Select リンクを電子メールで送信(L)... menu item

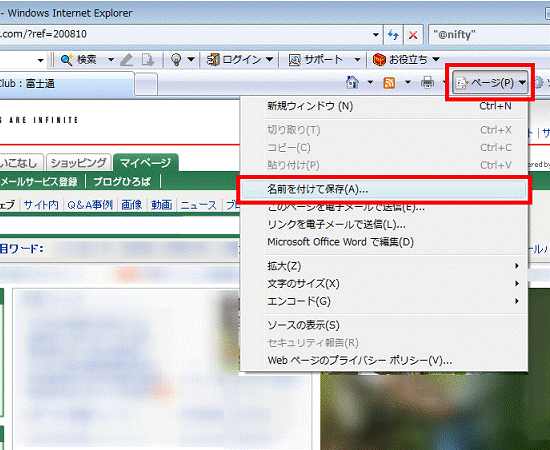[x=384, y=224]
